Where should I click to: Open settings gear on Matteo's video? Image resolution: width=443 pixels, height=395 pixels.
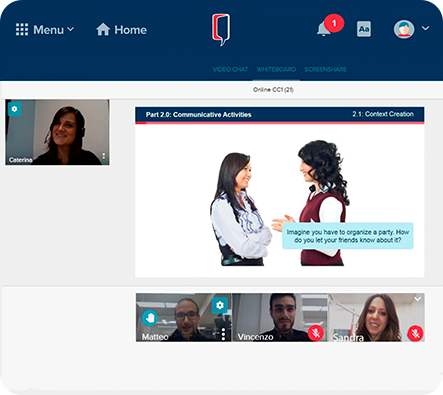pyautogui.click(x=220, y=305)
